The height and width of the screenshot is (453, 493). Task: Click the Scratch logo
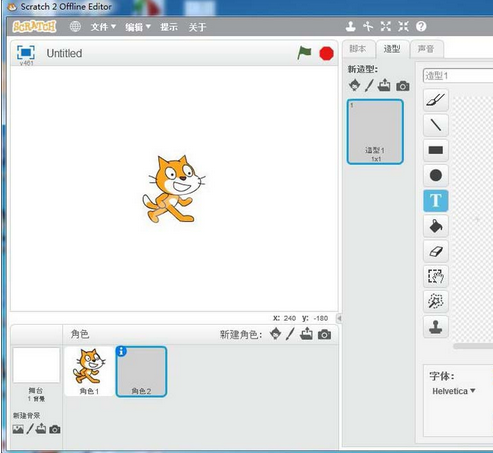pyautogui.click(x=34, y=26)
